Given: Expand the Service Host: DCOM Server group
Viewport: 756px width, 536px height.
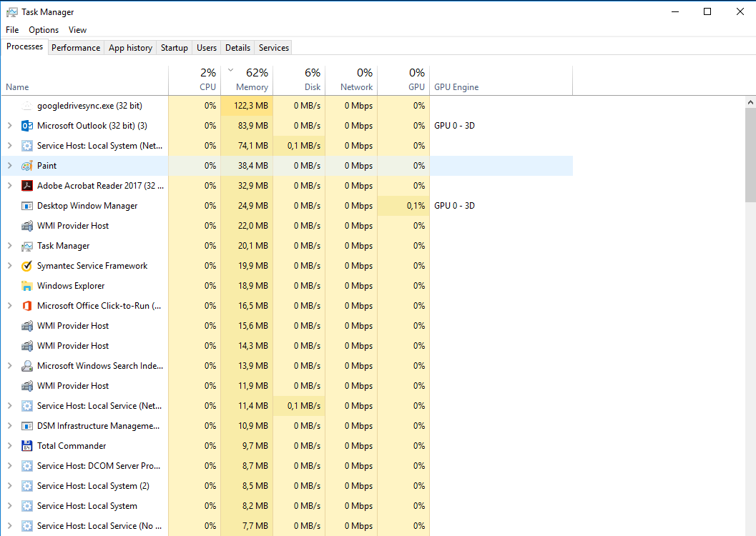Looking at the screenshot, I should tap(9, 466).
